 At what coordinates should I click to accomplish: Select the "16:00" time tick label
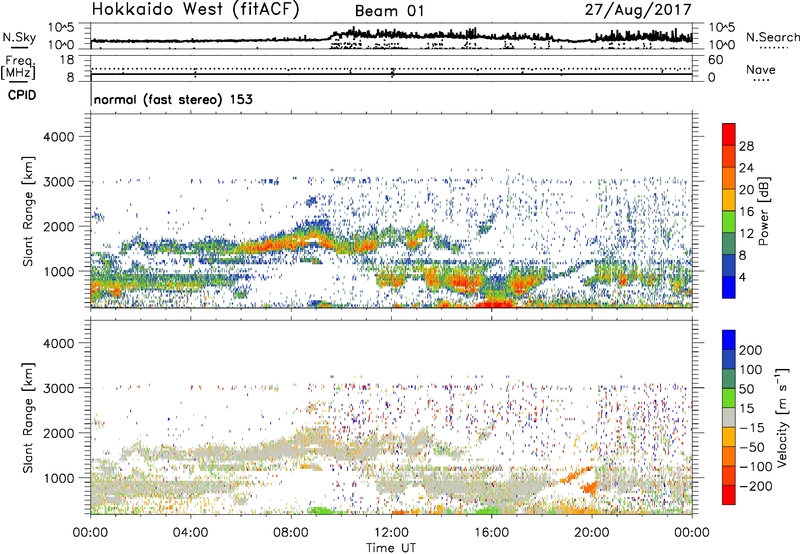pos(491,533)
